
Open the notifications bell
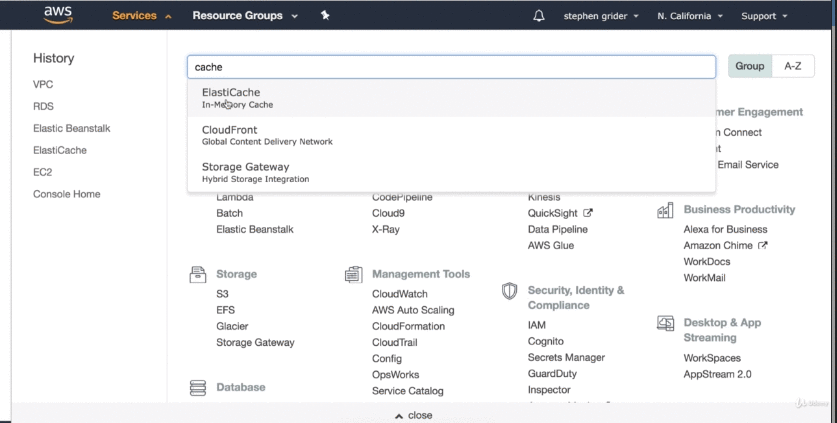[x=539, y=16]
